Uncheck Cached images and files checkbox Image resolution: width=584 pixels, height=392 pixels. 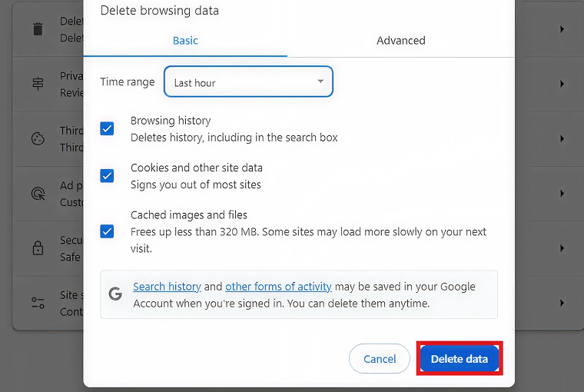tap(108, 231)
